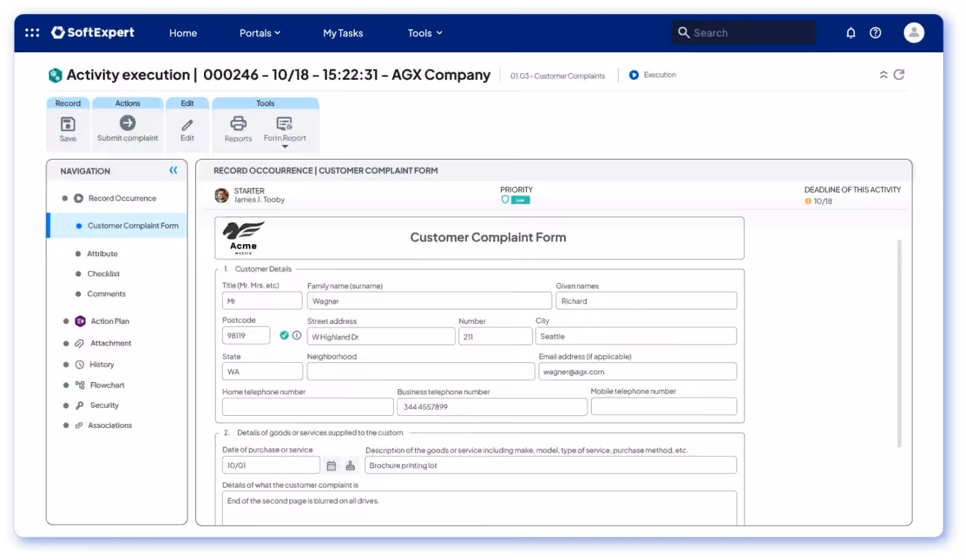Refresh the activity with the reload icon
The image size is (966, 560).
point(900,74)
